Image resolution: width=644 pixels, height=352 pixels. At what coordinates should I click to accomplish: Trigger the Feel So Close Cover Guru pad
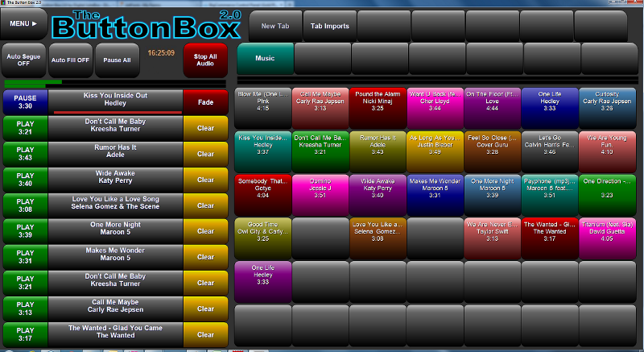tap(493, 151)
